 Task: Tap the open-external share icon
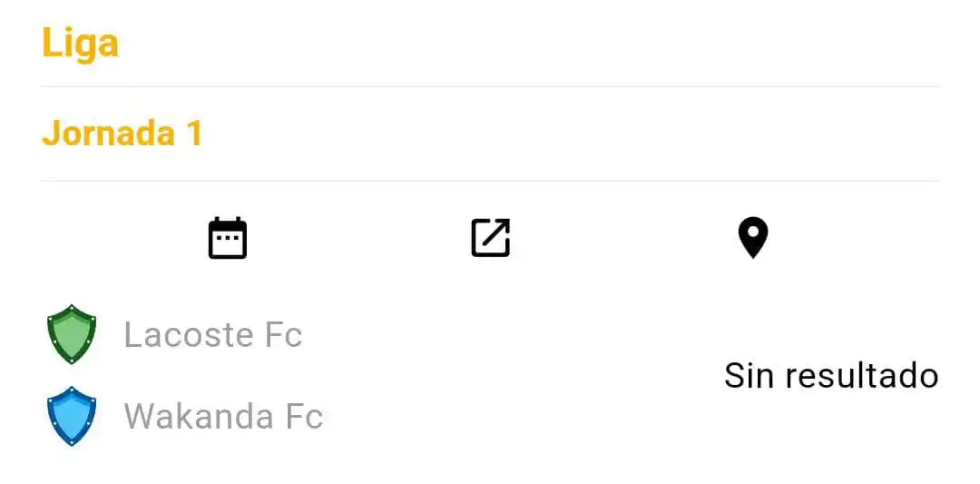(491, 238)
